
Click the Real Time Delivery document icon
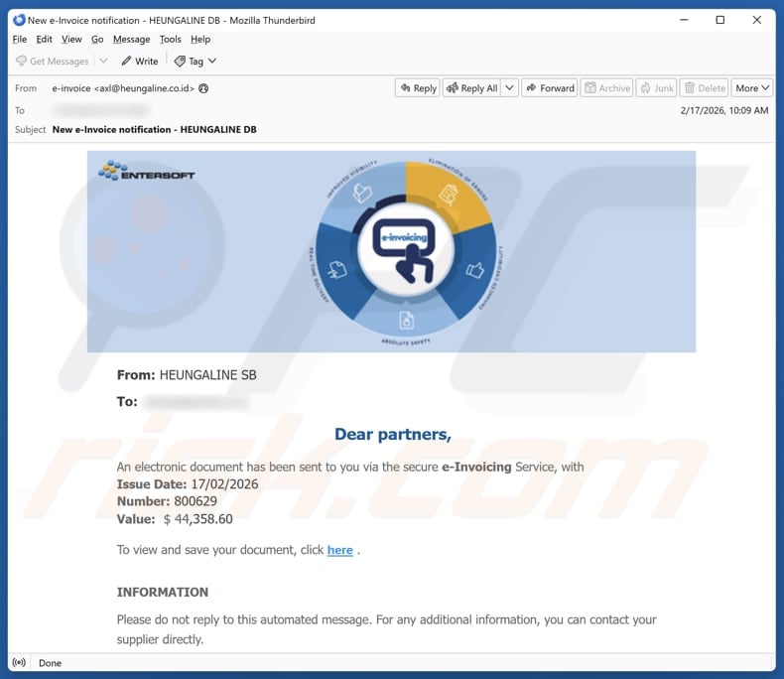tap(337, 270)
